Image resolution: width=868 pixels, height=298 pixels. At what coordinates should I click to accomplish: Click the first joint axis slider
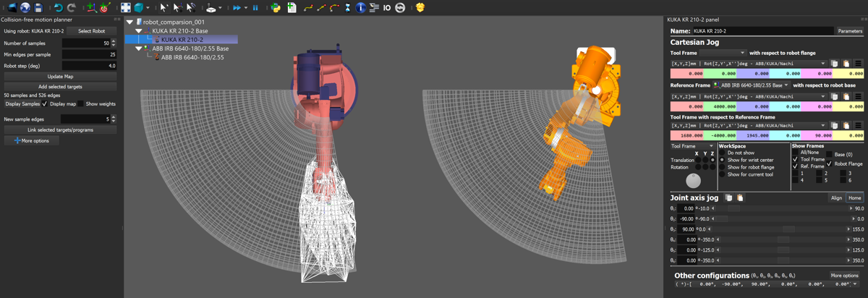pos(781,208)
